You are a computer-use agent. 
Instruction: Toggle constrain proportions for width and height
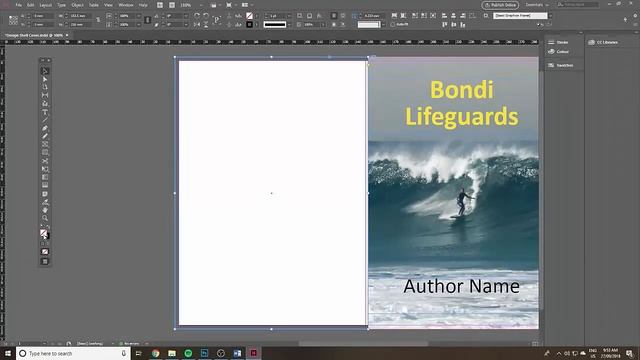coord(98,20)
